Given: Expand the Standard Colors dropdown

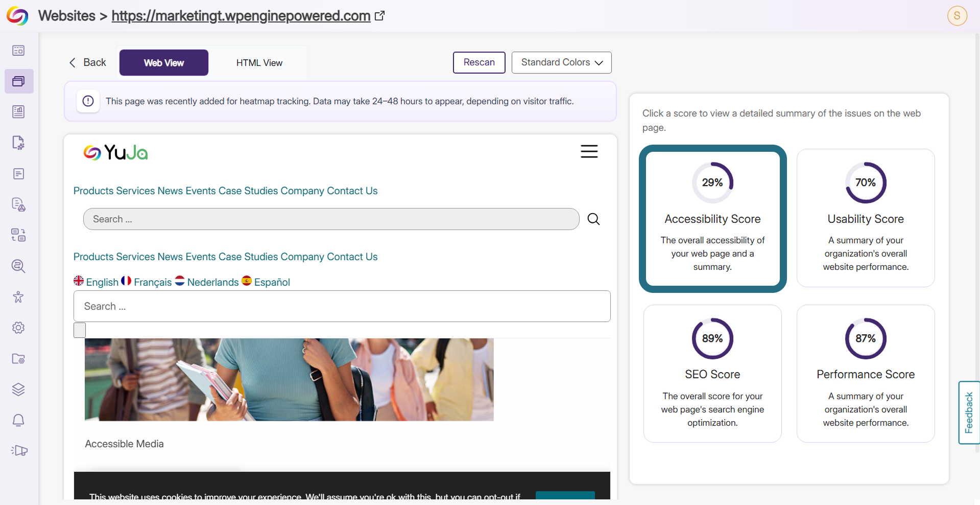Looking at the screenshot, I should [561, 62].
